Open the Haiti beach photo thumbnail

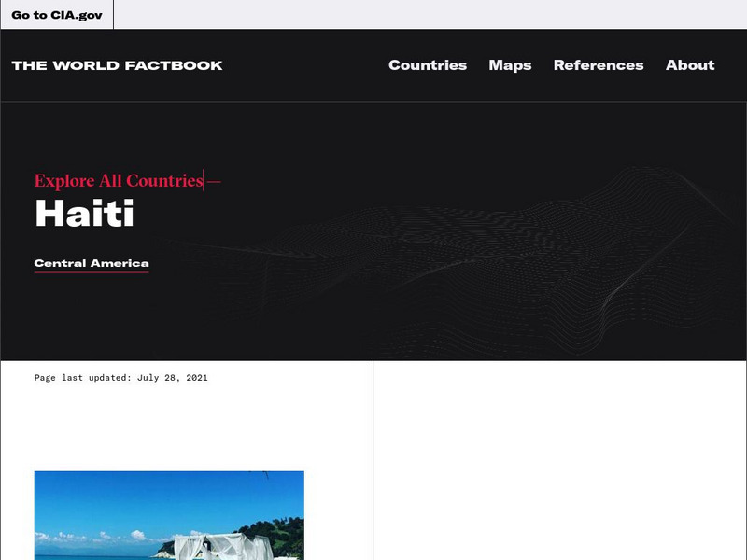[169, 515]
